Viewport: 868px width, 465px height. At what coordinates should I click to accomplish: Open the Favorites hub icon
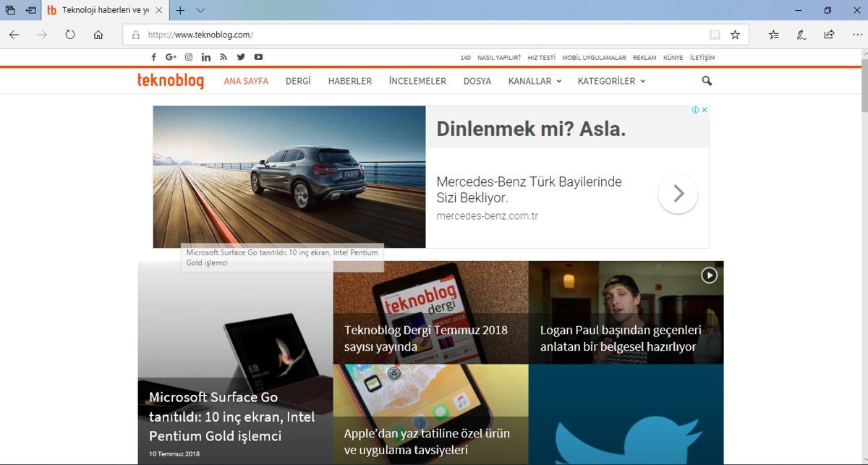774,35
